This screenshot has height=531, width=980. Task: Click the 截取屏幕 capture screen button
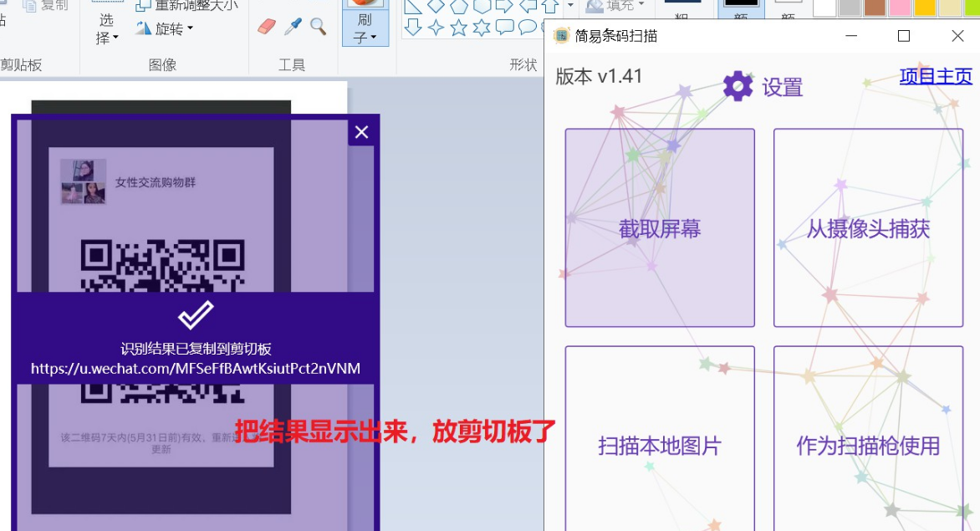click(x=659, y=227)
